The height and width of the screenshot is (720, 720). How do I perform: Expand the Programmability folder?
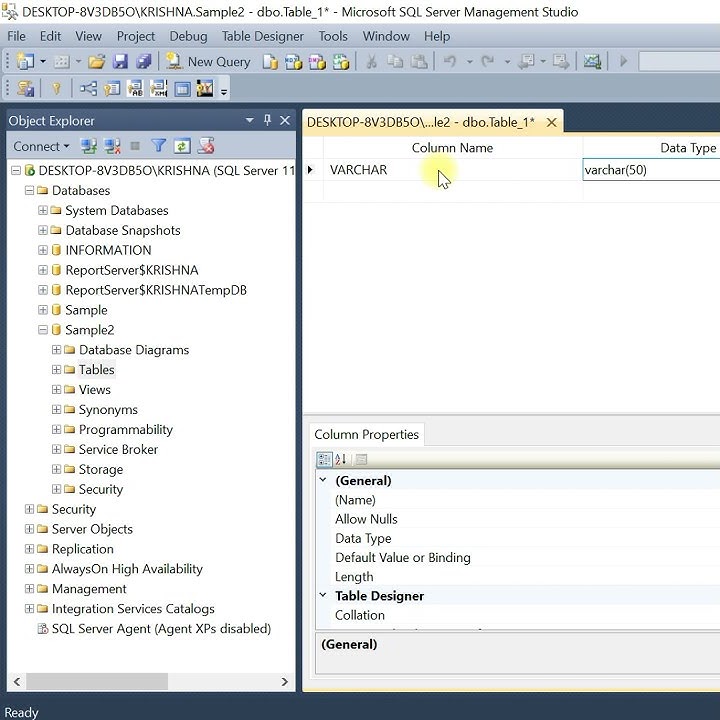pos(56,429)
